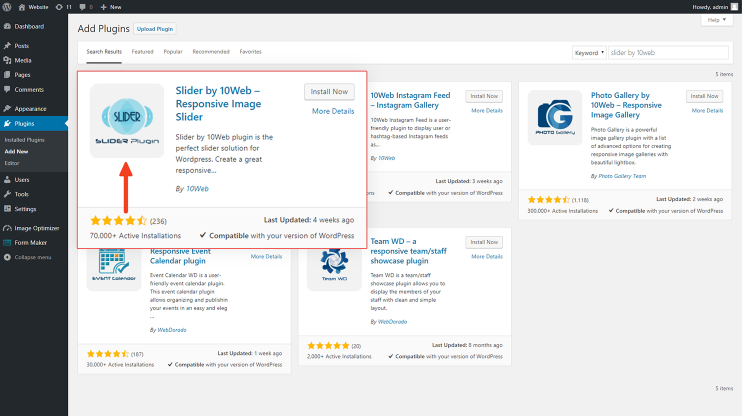Open the 10Web Instagram Feed title link
This screenshot has height=416, width=742.
click(x=410, y=100)
